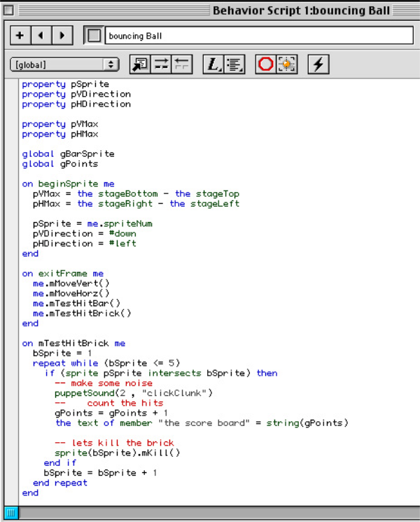Click the 'end repeat' line

(60, 483)
